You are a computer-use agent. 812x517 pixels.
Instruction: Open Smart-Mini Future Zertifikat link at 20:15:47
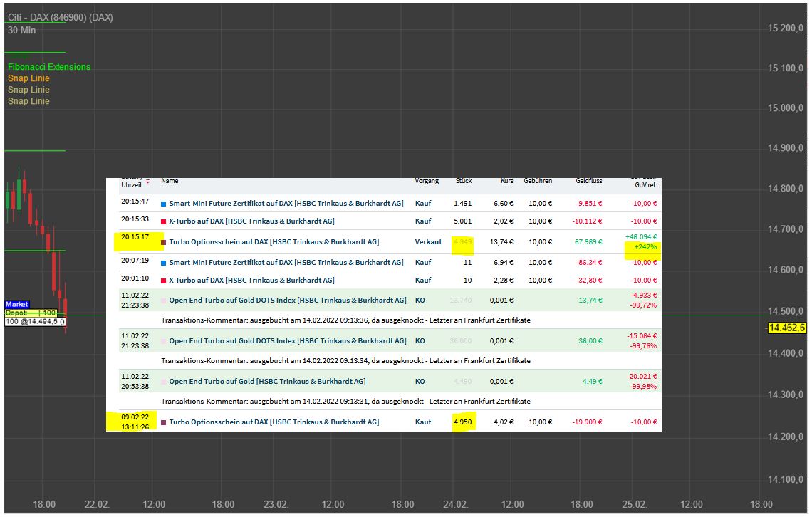coord(286,204)
